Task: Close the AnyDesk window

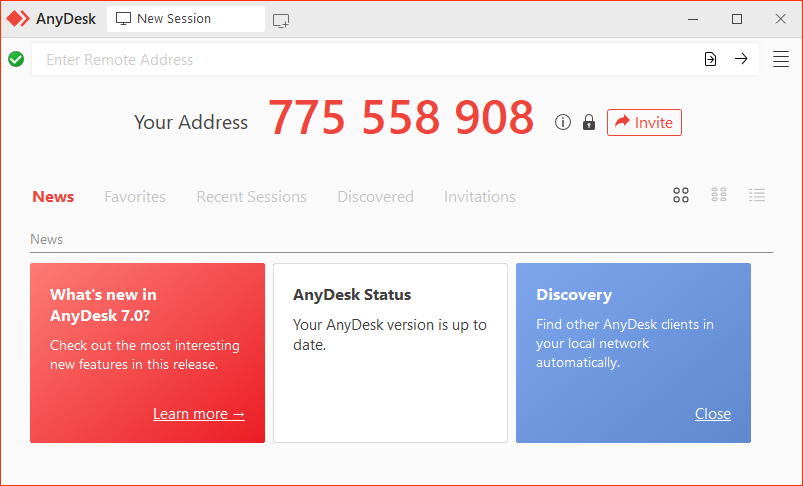Action: click(780, 19)
